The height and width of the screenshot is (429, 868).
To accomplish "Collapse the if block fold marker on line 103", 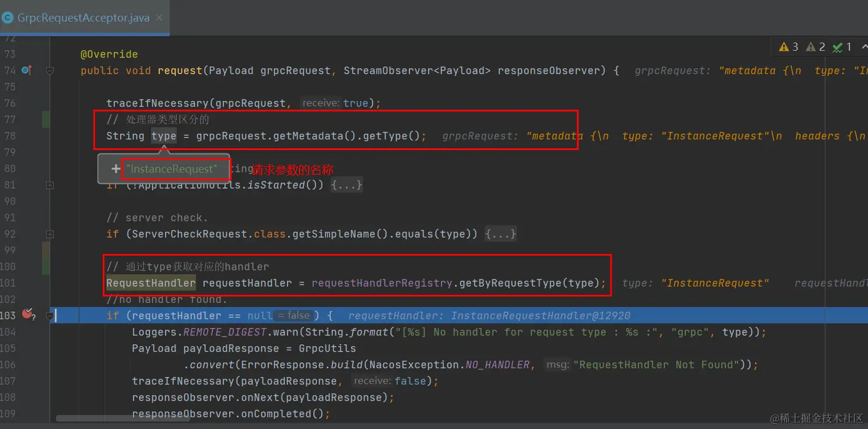I will (50, 316).
